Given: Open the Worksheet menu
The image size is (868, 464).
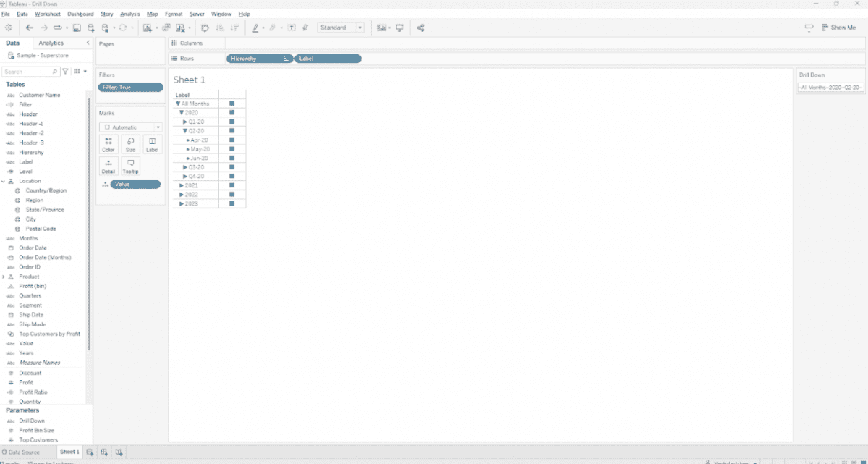Looking at the screenshot, I should point(48,14).
